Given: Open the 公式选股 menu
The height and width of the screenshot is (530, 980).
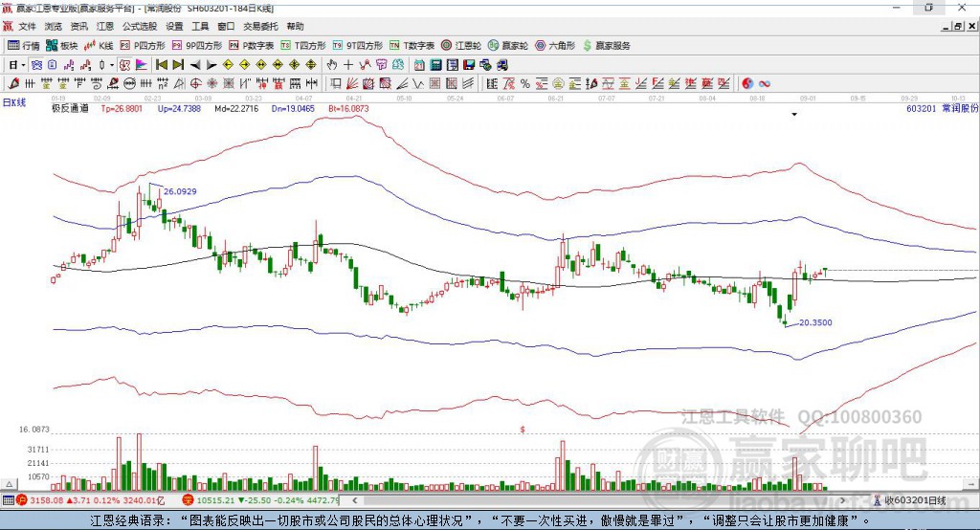Looking at the screenshot, I should [x=140, y=26].
